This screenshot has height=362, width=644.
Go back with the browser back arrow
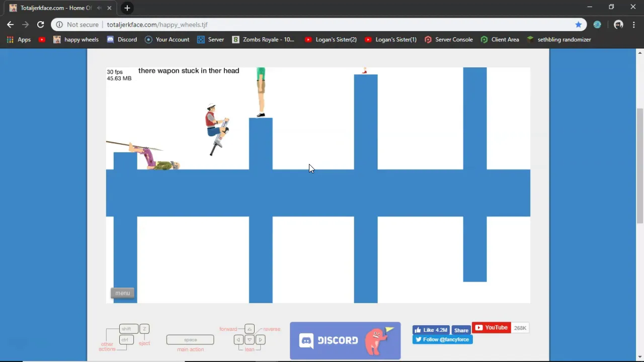pos(10,25)
